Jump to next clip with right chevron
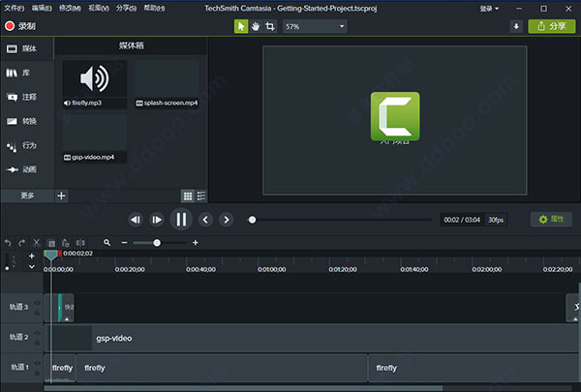581x392 pixels. pos(227,220)
